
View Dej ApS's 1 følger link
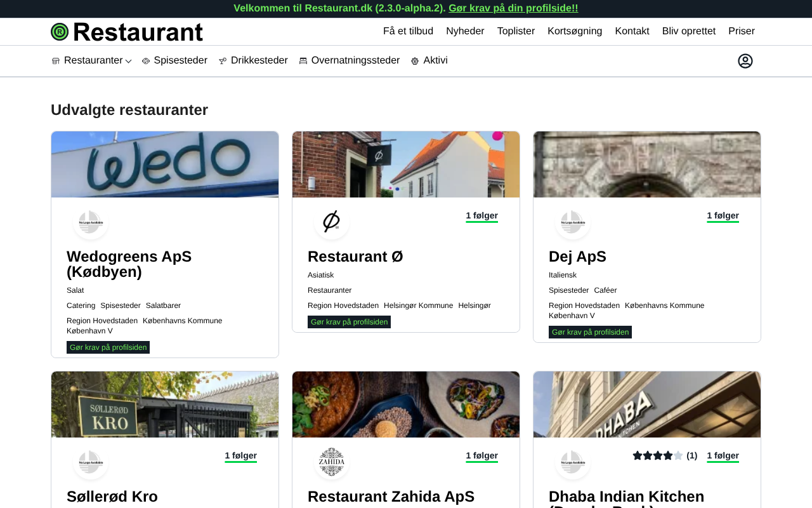(x=723, y=216)
